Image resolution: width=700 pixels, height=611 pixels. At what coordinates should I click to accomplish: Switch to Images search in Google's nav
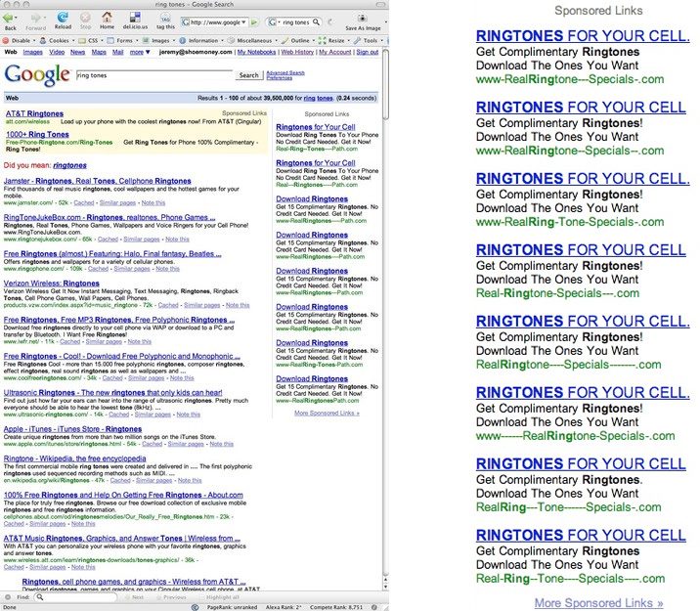32,52
